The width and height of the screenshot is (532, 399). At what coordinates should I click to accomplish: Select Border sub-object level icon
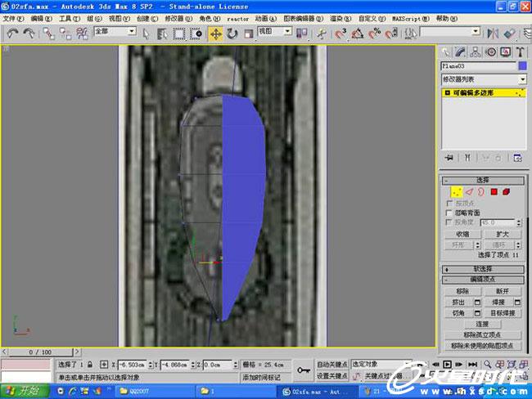481,192
